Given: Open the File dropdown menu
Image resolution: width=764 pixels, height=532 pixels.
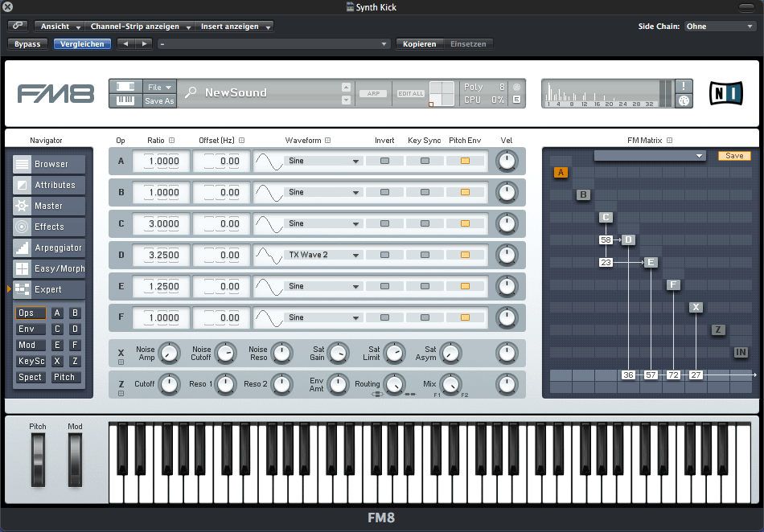Looking at the screenshot, I should 158,87.
